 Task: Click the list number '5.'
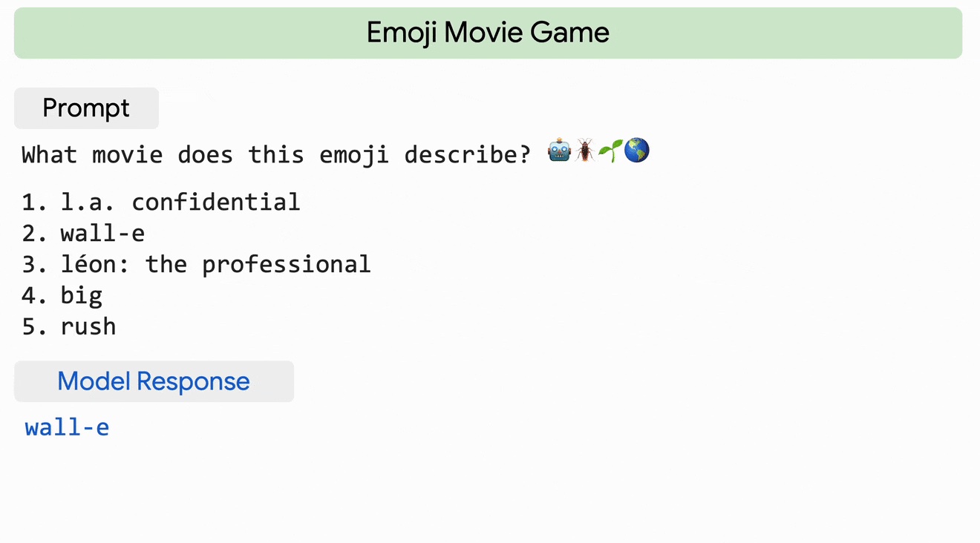point(35,326)
